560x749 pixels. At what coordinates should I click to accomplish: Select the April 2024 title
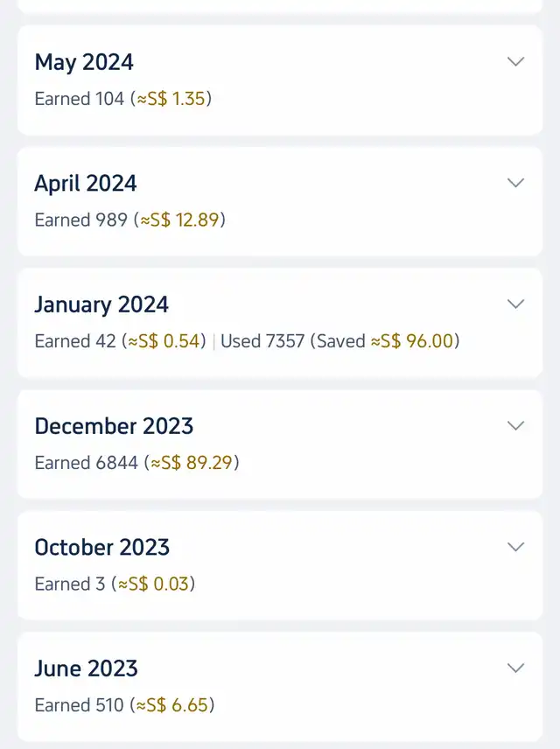click(x=86, y=184)
